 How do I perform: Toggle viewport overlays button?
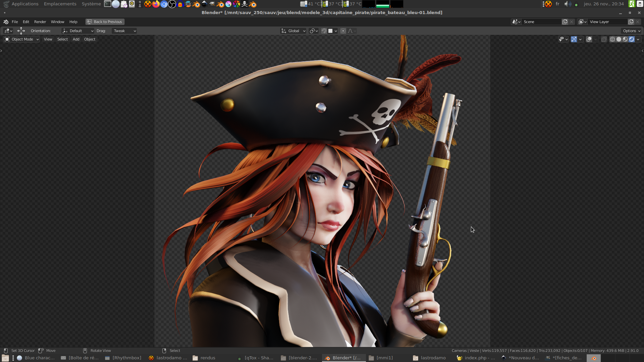click(589, 39)
